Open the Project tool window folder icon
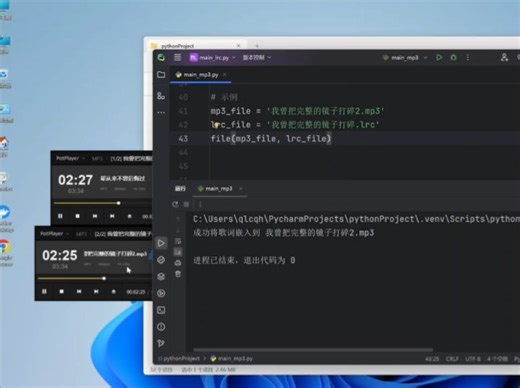This screenshot has height=388, width=520. click(x=161, y=75)
